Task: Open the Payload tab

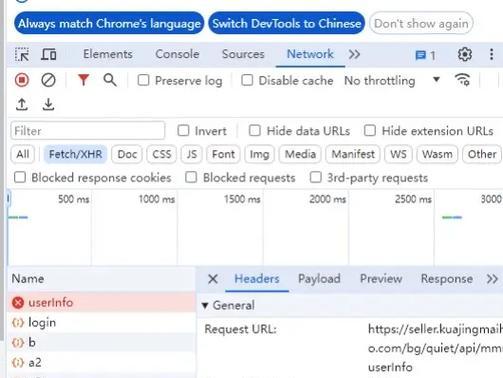Action: click(319, 279)
